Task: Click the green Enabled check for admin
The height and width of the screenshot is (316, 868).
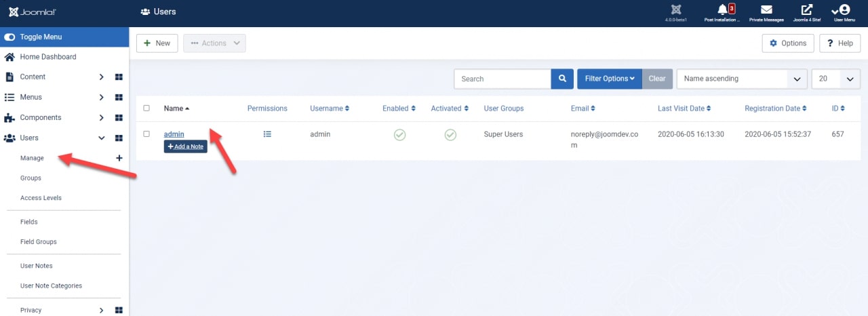Action: tap(399, 135)
